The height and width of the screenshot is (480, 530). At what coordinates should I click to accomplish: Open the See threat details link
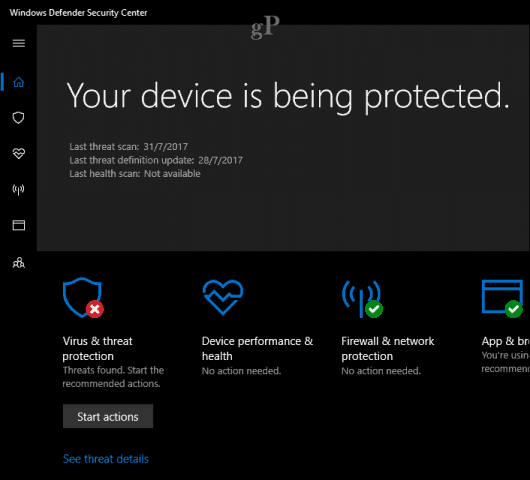(x=106, y=459)
